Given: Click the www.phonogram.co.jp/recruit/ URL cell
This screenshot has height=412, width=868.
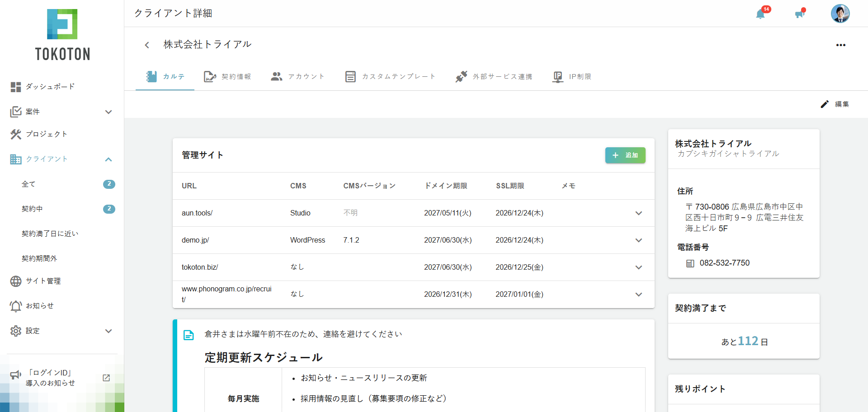Looking at the screenshot, I should pos(226,294).
